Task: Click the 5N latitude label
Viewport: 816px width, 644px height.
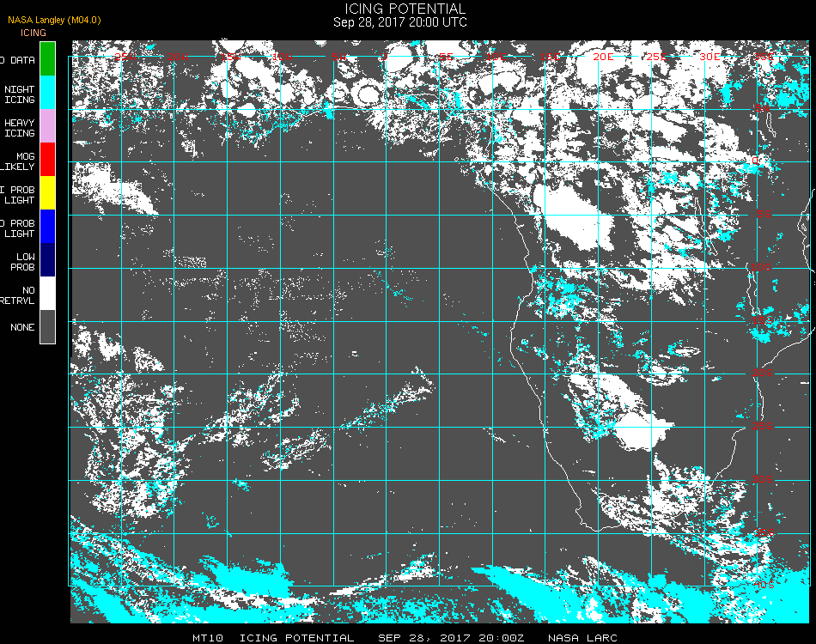Action: tap(763, 108)
